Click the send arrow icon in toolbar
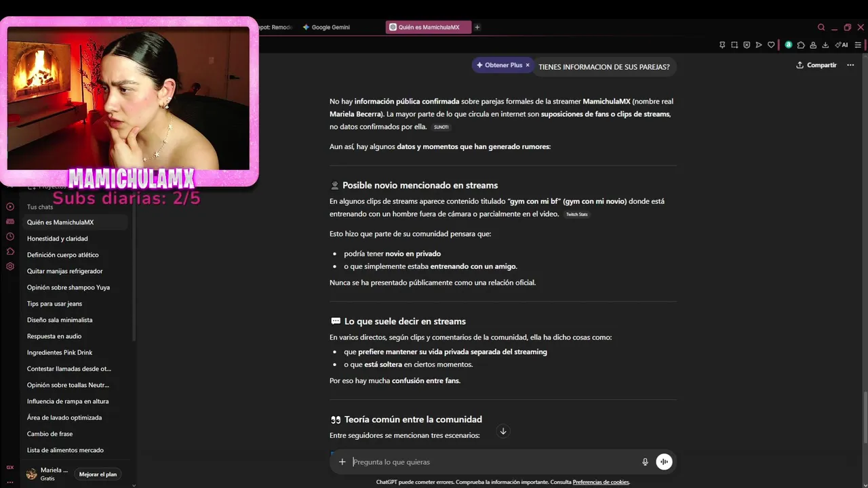868x488 pixels. (x=759, y=45)
